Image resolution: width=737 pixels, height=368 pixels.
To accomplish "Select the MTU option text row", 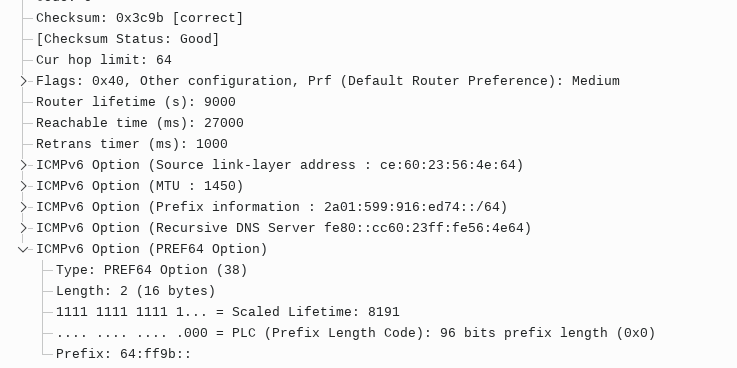I will (140, 186).
